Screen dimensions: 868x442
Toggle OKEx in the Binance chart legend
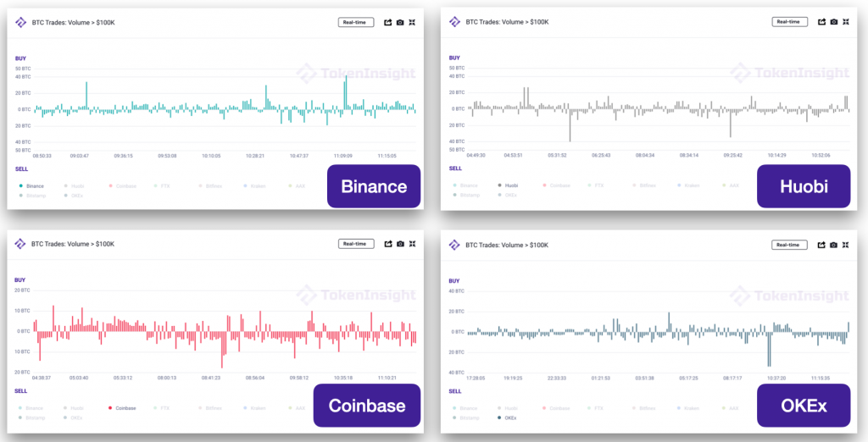(74, 196)
